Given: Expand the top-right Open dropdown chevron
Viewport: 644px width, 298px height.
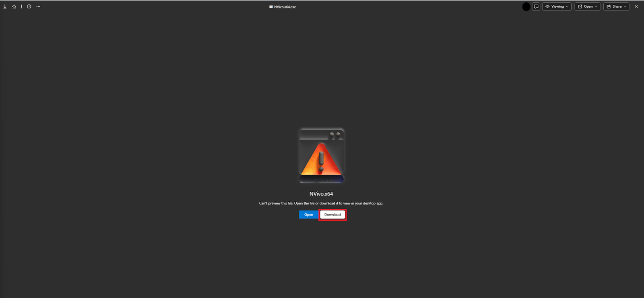Looking at the screenshot, I should click(596, 7).
